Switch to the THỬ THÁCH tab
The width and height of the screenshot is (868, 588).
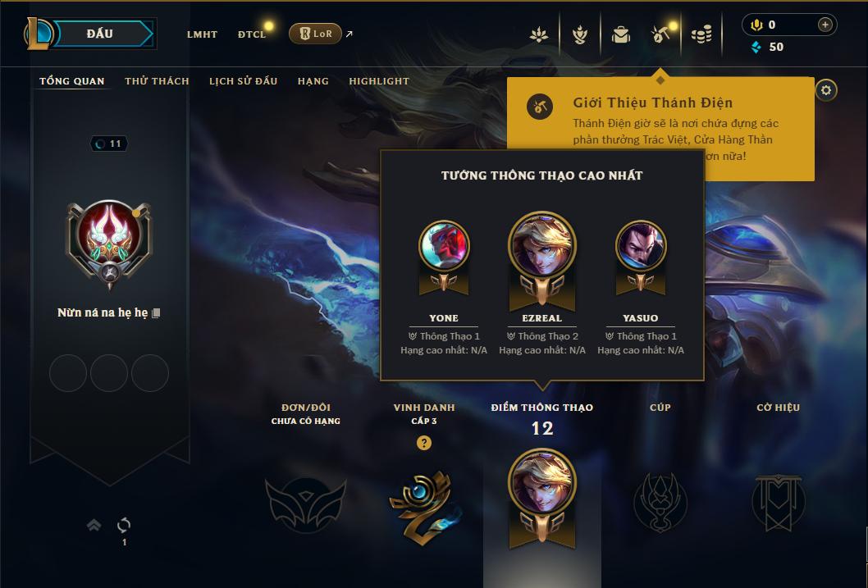[x=157, y=81]
